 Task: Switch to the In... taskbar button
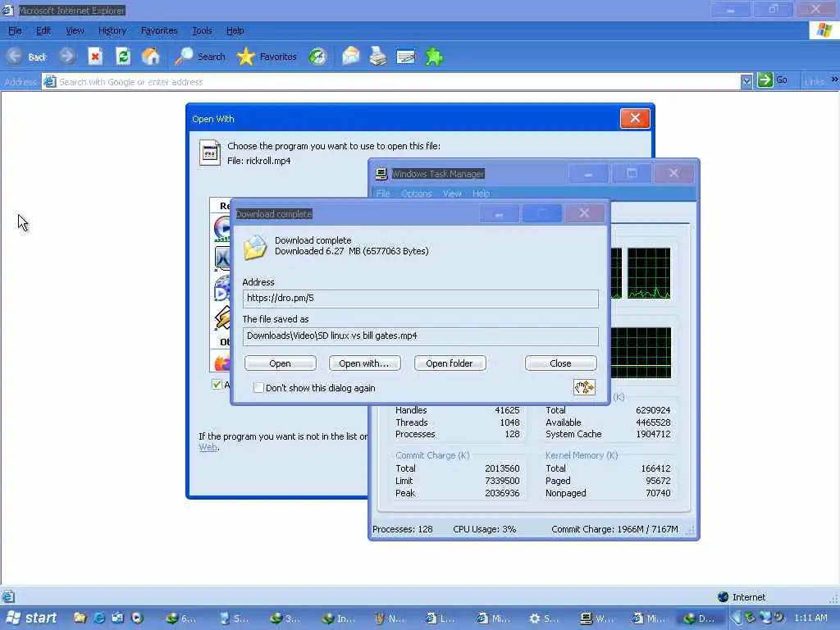pos(339,619)
